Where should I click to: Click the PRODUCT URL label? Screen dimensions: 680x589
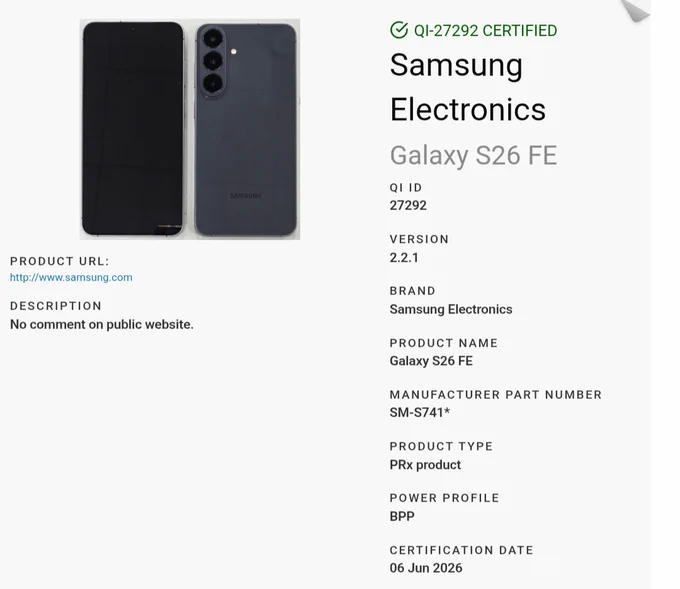pos(60,261)
